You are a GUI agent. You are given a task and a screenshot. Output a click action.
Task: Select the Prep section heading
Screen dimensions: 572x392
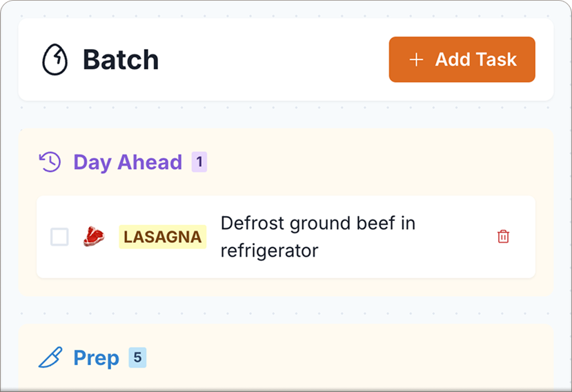click(96, 357)
